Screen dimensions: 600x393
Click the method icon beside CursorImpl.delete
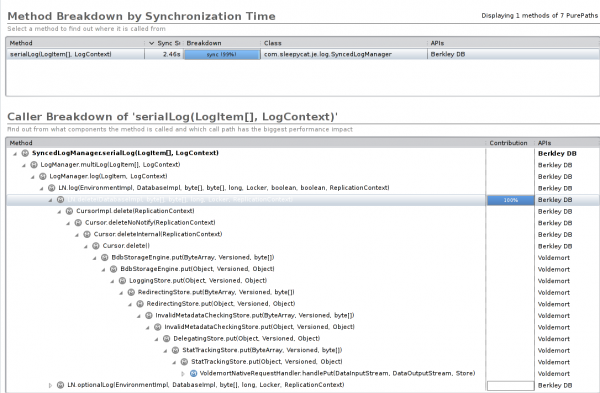coord(69,211)
